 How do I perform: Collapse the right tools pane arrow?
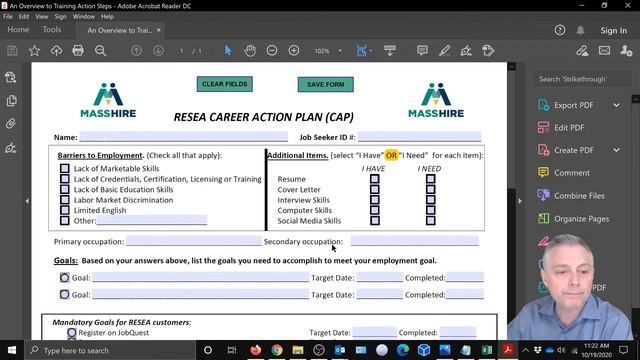(x=520, y=201)
